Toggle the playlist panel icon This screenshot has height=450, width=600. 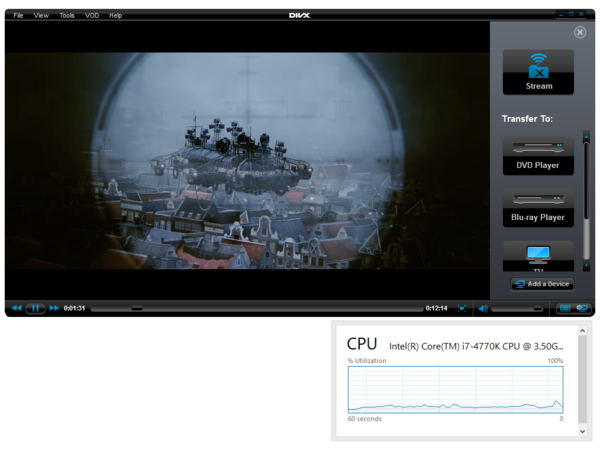[565, 308]
